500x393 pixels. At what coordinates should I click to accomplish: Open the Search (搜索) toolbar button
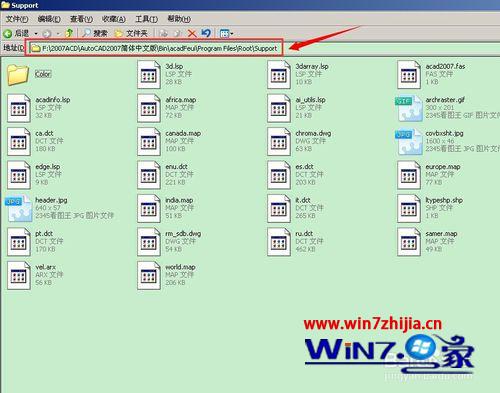tap(95, 33)
